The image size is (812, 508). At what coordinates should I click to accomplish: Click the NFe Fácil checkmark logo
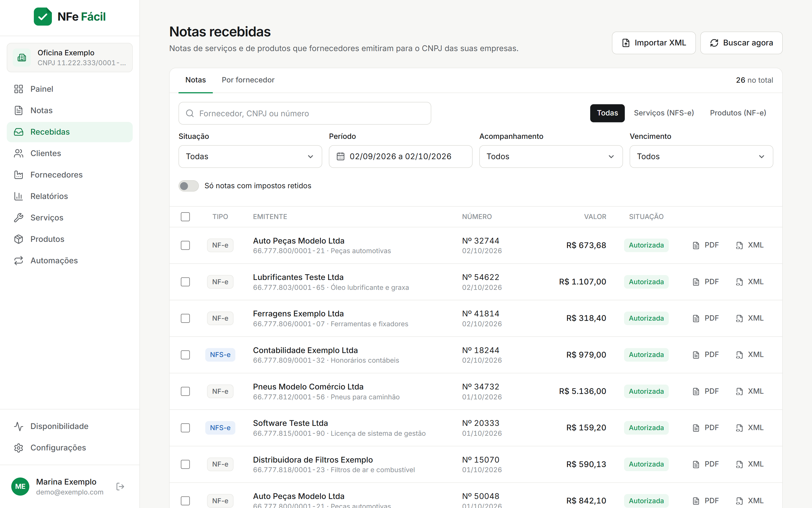pyautogui.click(x=43, y=16)
